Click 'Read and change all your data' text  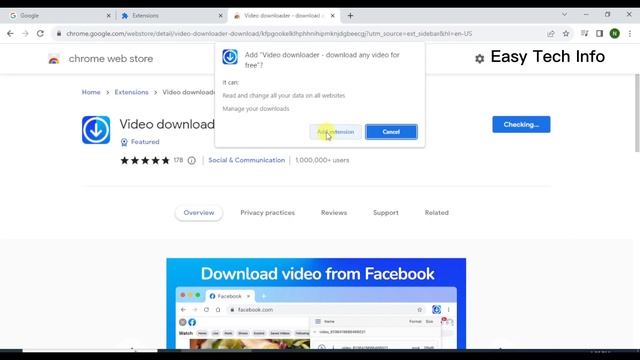(284, 96)
